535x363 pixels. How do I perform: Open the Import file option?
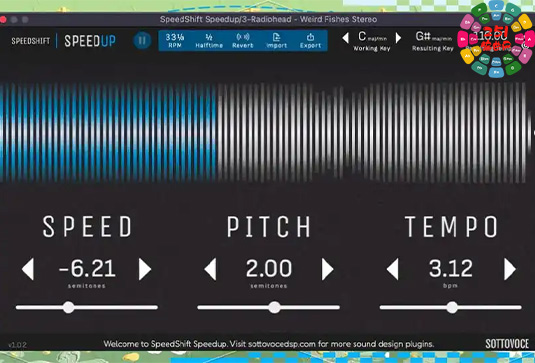coord(276,41)
